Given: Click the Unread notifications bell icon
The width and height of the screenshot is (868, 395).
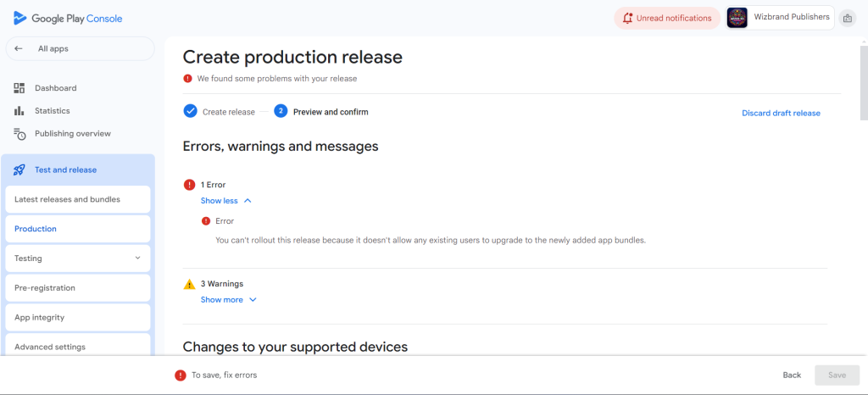Looking at the screenshot, I should 627,19.
